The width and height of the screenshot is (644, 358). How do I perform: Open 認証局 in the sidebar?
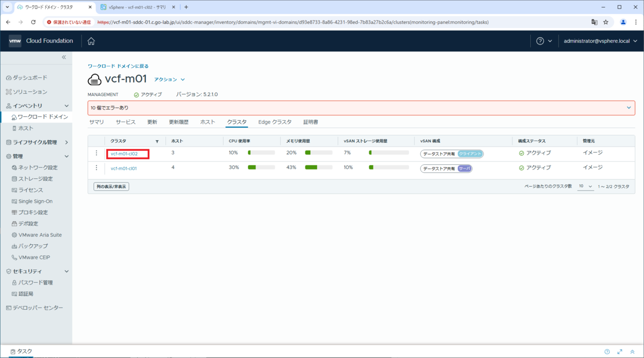click(22, 294)
